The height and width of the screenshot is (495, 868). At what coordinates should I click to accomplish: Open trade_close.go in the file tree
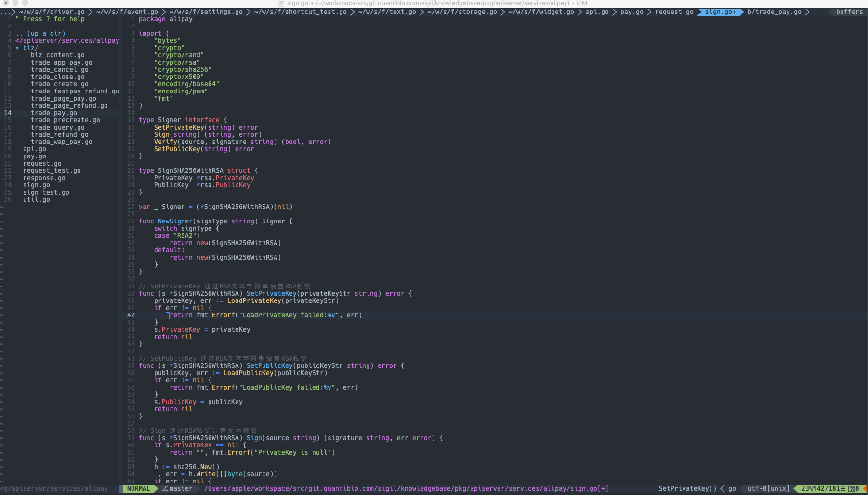click(58, 77)
